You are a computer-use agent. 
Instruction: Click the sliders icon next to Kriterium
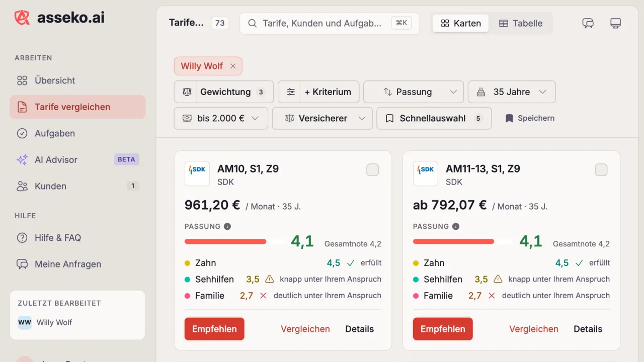click(291, 92)
